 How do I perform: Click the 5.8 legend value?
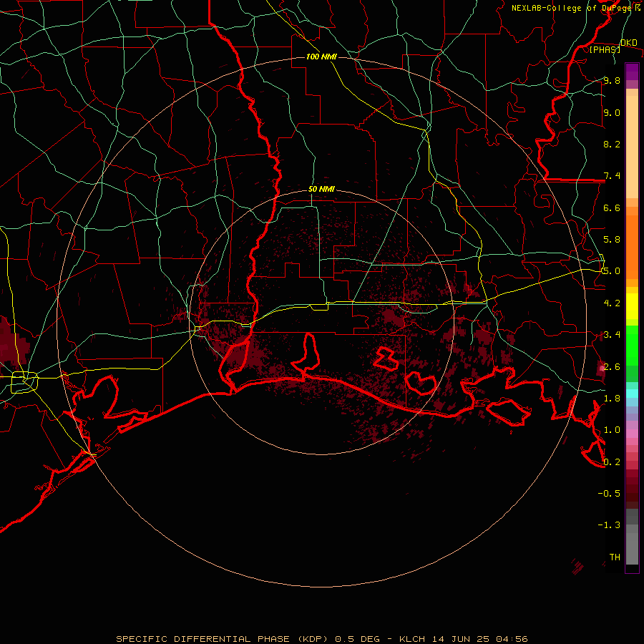pos(612,240)
